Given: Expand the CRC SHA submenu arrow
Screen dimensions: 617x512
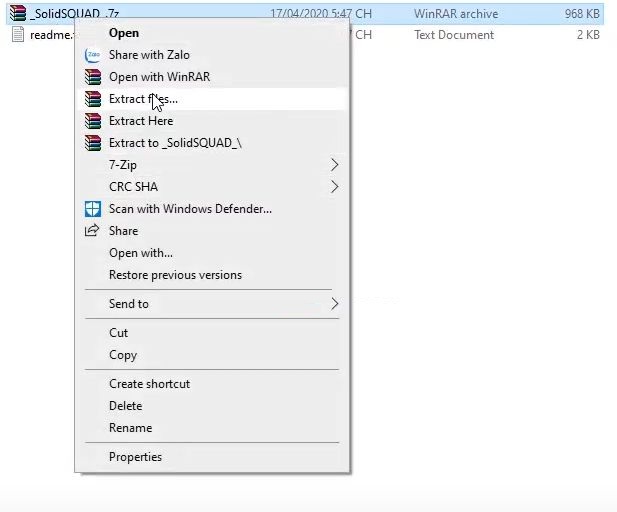Looking at the screenshot, I should [334, 187].
